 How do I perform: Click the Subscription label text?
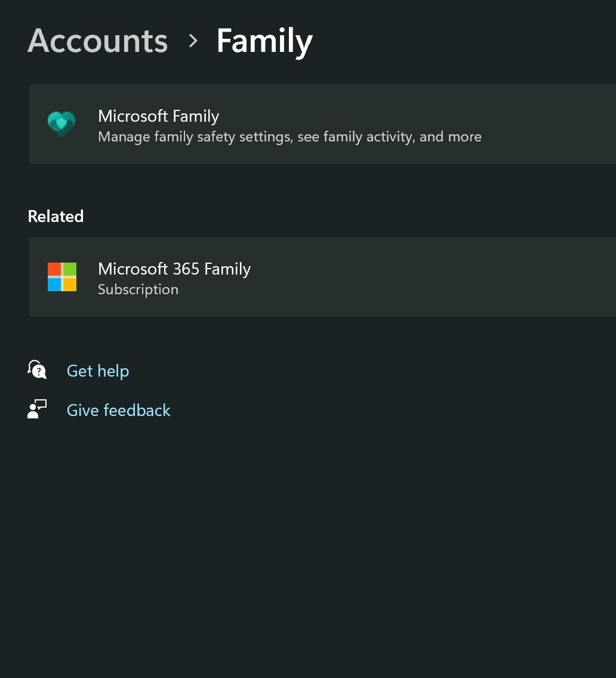(138, 290)
